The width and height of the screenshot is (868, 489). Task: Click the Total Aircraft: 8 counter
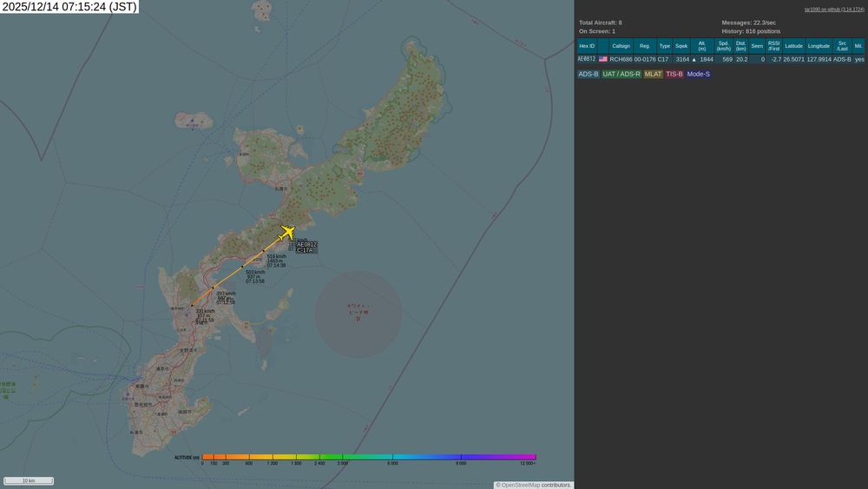pyautogui.click(x=600, y=23)
